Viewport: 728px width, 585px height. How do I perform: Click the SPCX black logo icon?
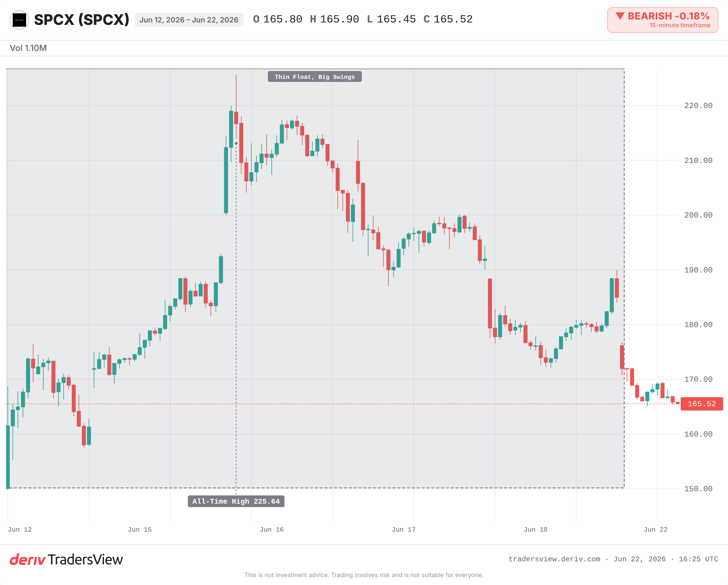point(19,20)
